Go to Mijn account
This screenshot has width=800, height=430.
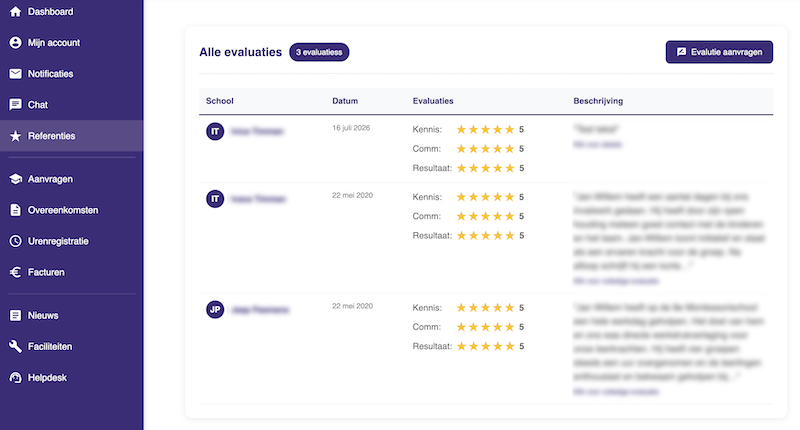coord(71,42)
